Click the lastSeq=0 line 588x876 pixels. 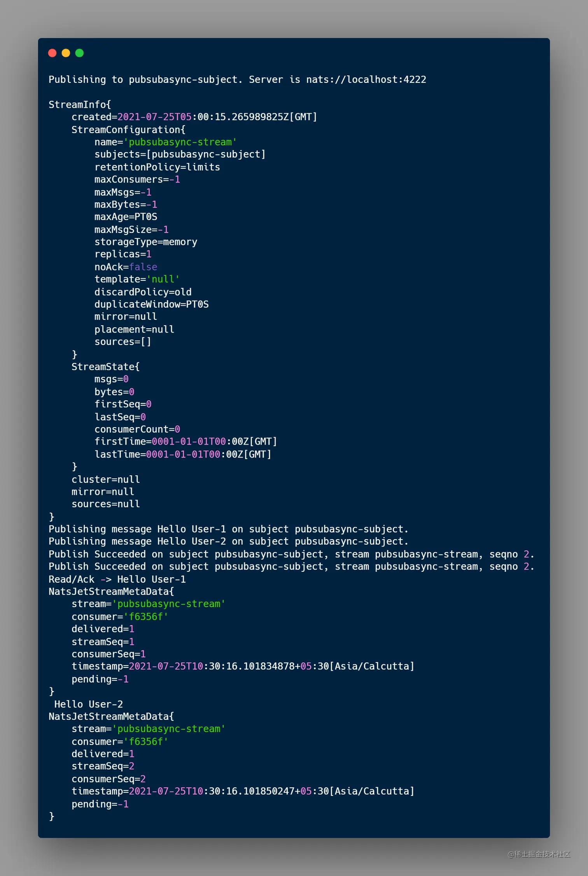[x=120, y=417]
